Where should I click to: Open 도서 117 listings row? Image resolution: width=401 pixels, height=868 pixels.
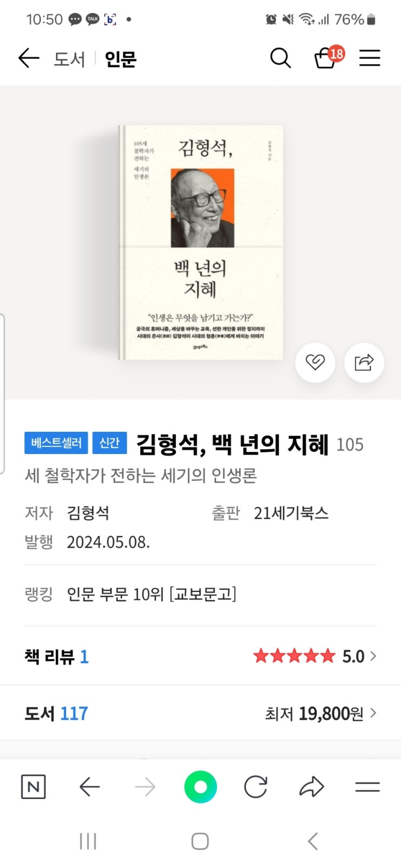click(200, 713)
